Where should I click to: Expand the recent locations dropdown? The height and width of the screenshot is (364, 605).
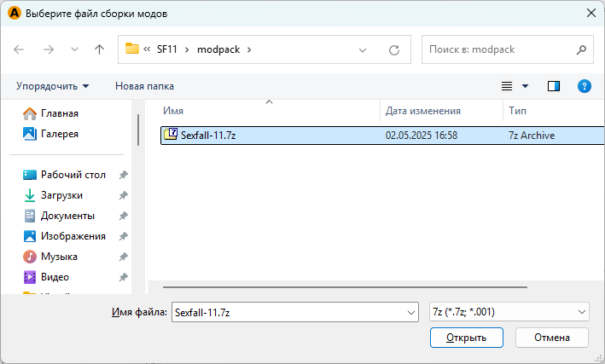point(74,49)
